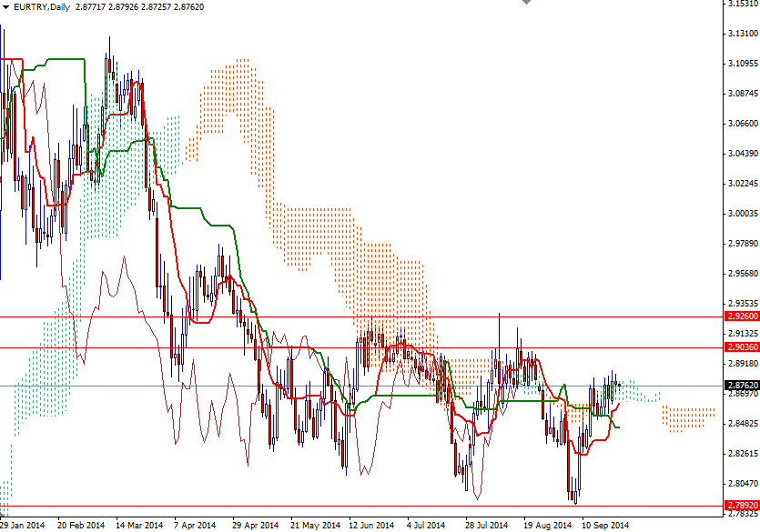Click the gray current price level line

[x=182, y=385]
